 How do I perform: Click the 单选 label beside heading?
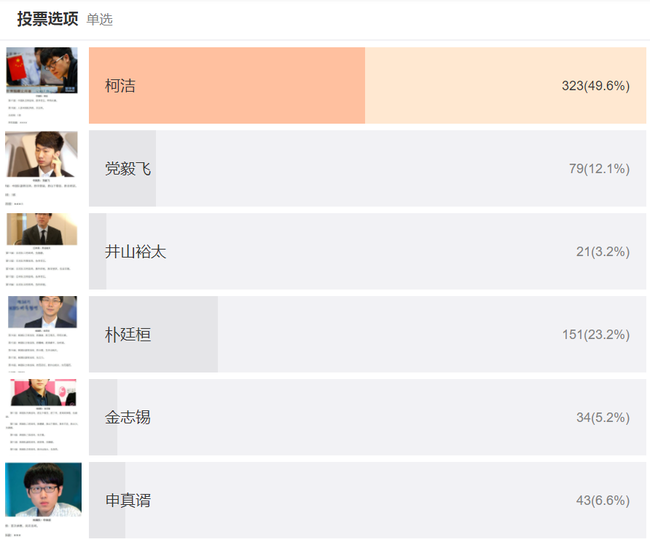pyautogui.click(x=99, y=19)
